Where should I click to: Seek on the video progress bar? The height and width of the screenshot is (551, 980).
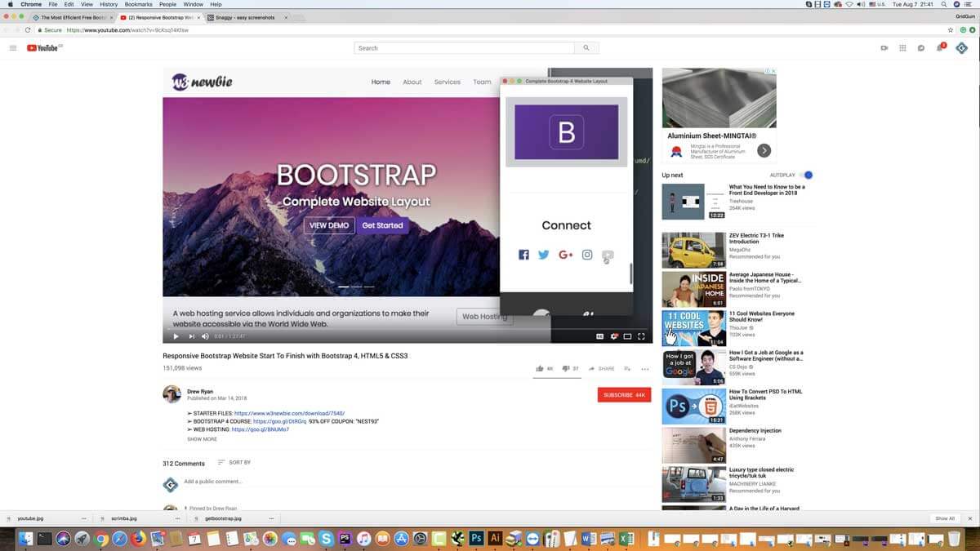(x=408, y=327)
